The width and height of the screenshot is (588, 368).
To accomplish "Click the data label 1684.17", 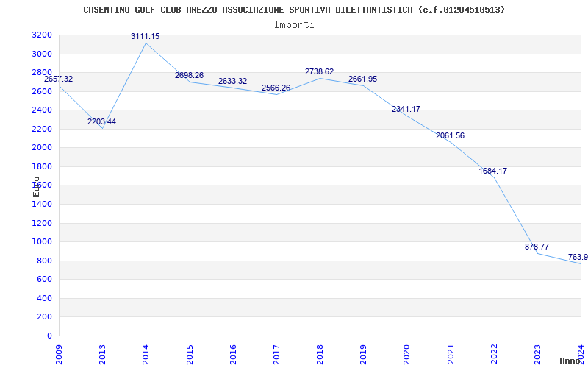I will pyautogui.click(x=492, y=171).
